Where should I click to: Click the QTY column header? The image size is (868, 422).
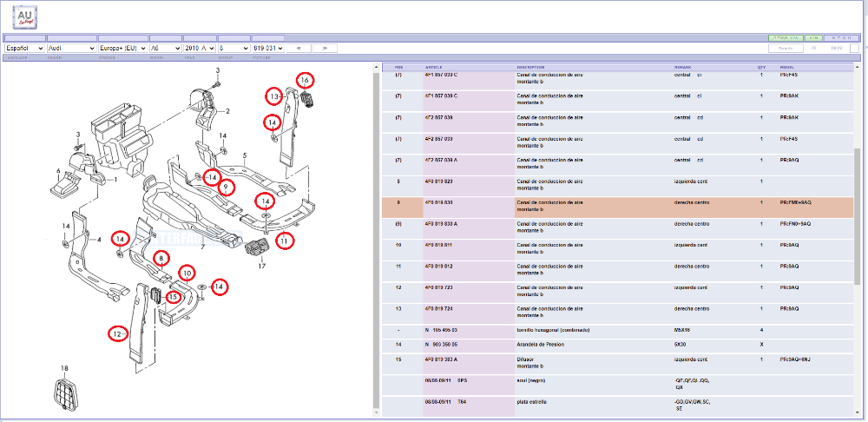tap(761, 67)
